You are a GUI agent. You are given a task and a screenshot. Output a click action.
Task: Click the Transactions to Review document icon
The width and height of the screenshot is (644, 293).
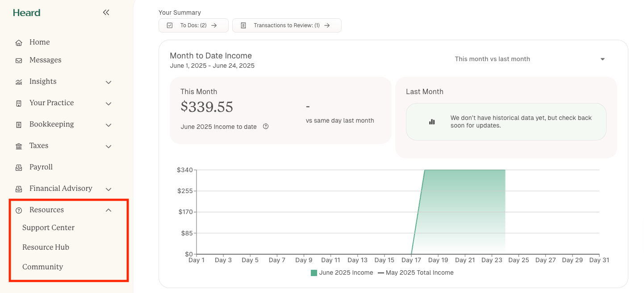tap(243, 25)
